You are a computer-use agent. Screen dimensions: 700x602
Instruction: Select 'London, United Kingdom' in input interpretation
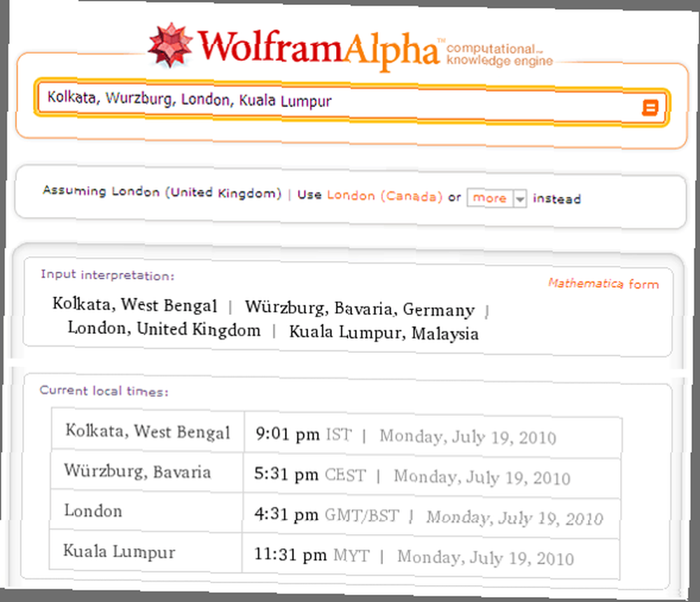point(164,329)
